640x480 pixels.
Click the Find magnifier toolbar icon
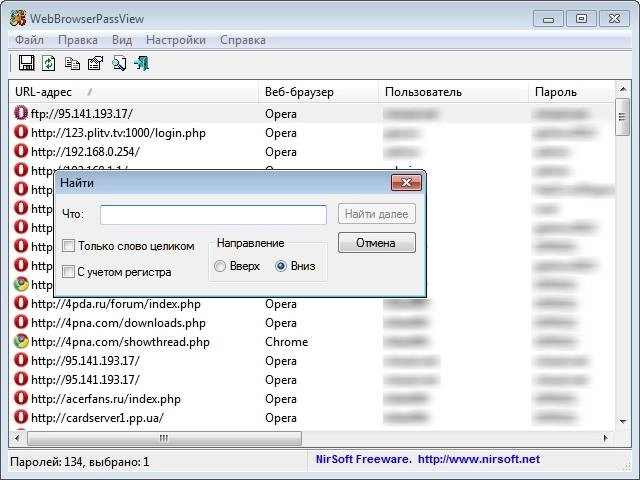pos(119,64)
